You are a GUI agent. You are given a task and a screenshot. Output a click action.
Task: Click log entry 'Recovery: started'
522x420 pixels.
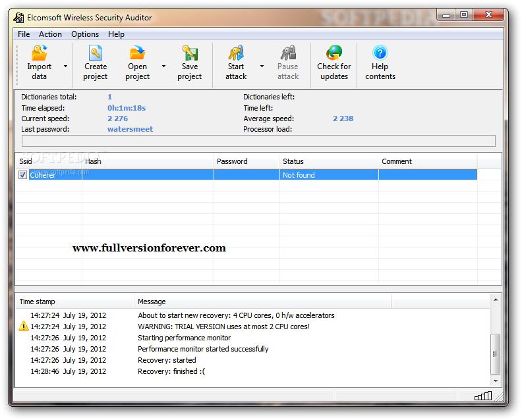click(167, 360)
